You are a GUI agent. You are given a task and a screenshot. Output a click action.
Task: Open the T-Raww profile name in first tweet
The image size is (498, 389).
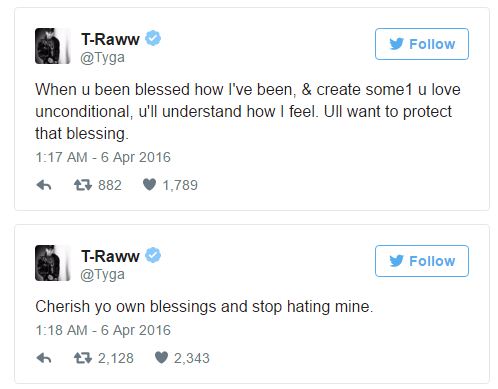[x=110, y=39]
